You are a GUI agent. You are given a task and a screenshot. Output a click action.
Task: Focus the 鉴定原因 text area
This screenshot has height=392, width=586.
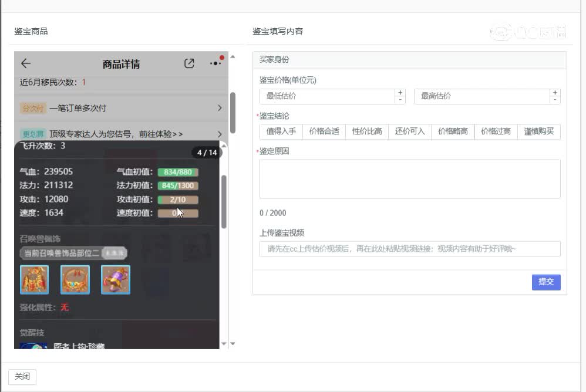coord(409,178)
